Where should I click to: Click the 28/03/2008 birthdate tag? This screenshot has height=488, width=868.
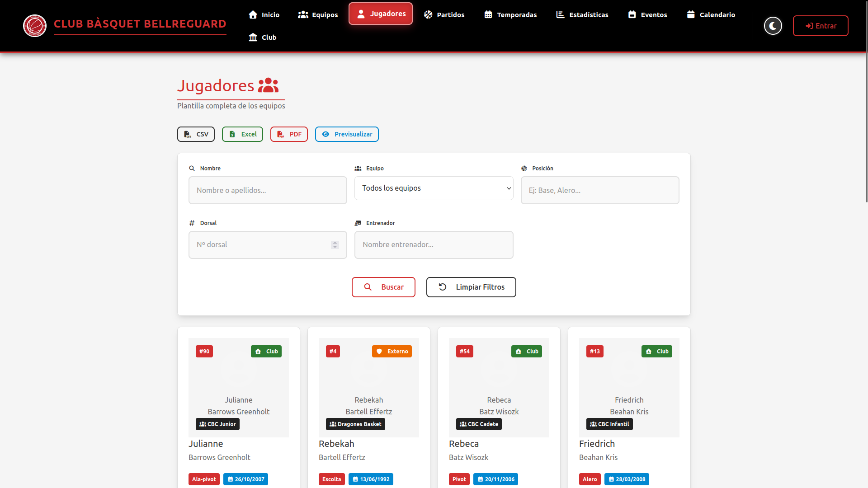click(x=627, y=479)
